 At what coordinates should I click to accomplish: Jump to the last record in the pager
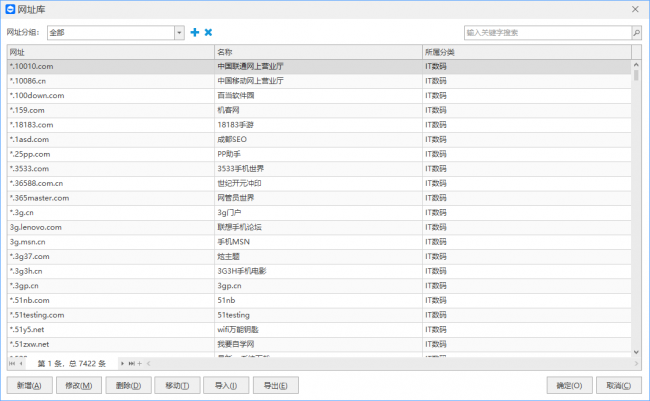[x=131, y=364]
